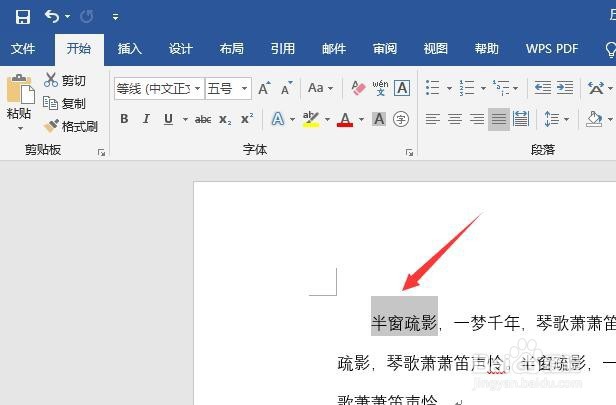Apply yellow text highlight color

pyautogui.click(x=311, y=119)
